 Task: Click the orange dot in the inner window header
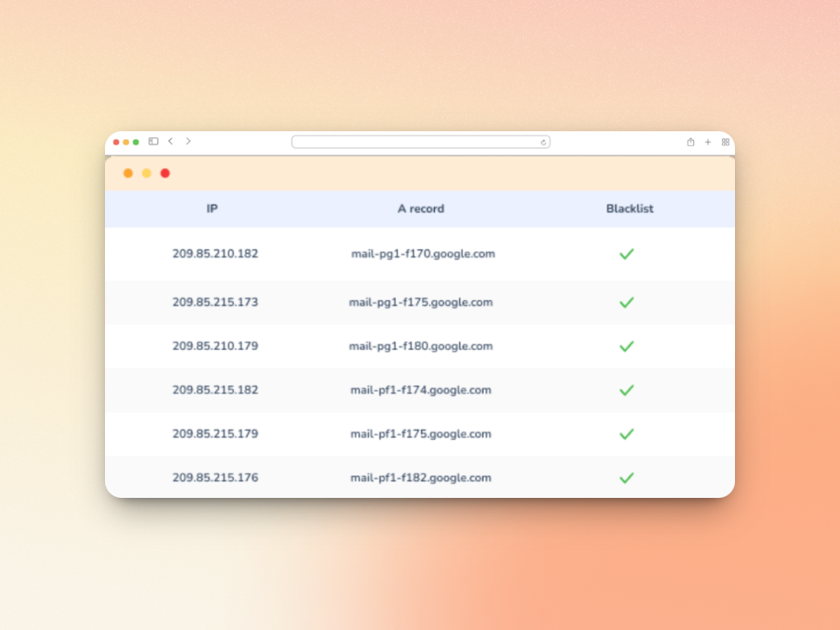(128, 173)
